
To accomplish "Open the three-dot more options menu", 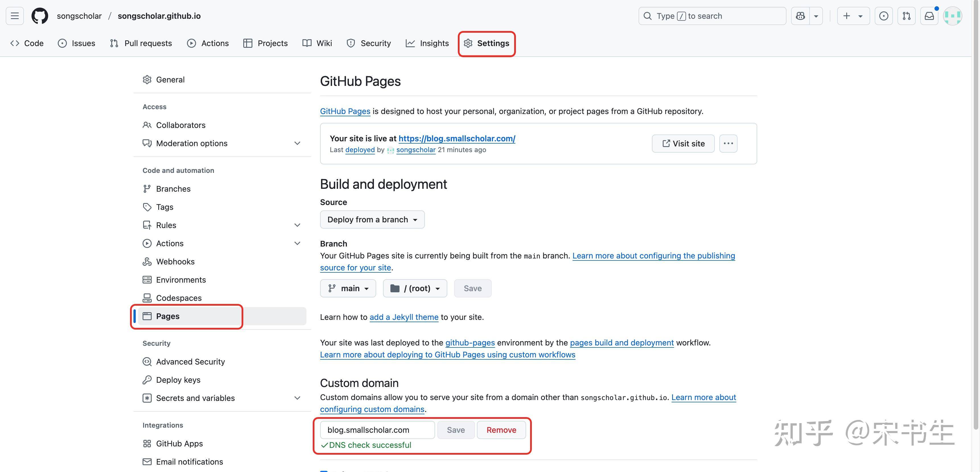I will pos(728,144).
